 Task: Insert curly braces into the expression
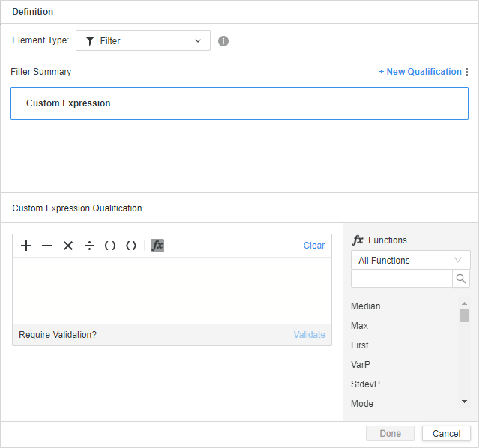click(131, 246)
